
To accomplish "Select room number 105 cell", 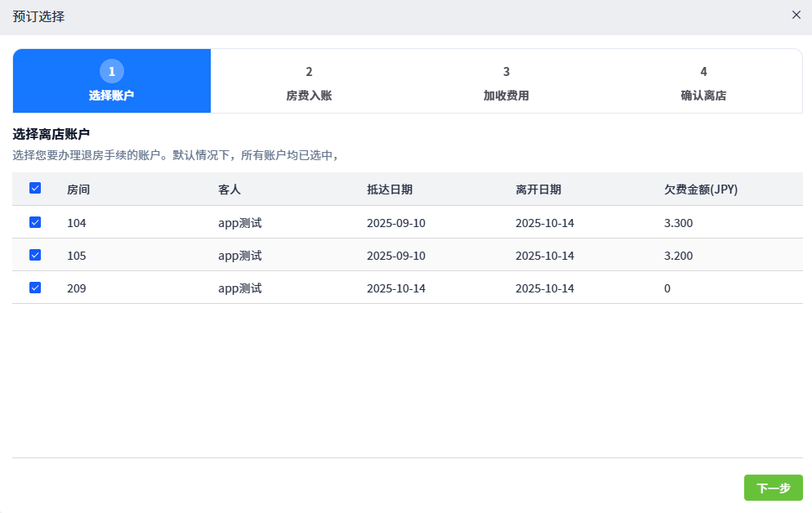I will pos(77,256).
